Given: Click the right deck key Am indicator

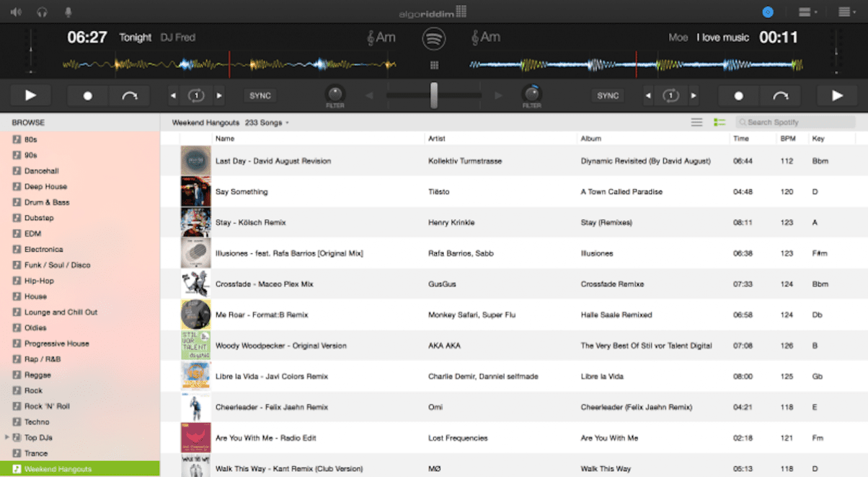Looking at the screenshot, I should tap(486, 37).
